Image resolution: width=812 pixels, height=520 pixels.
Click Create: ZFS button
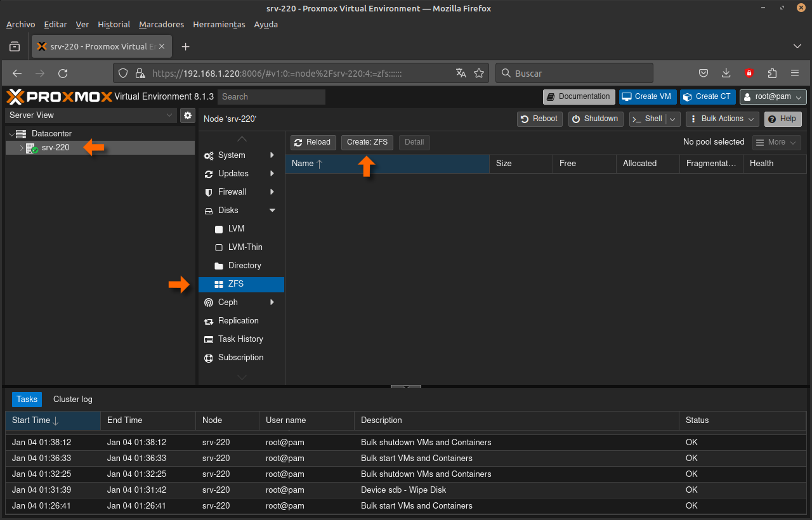[367, 142]
